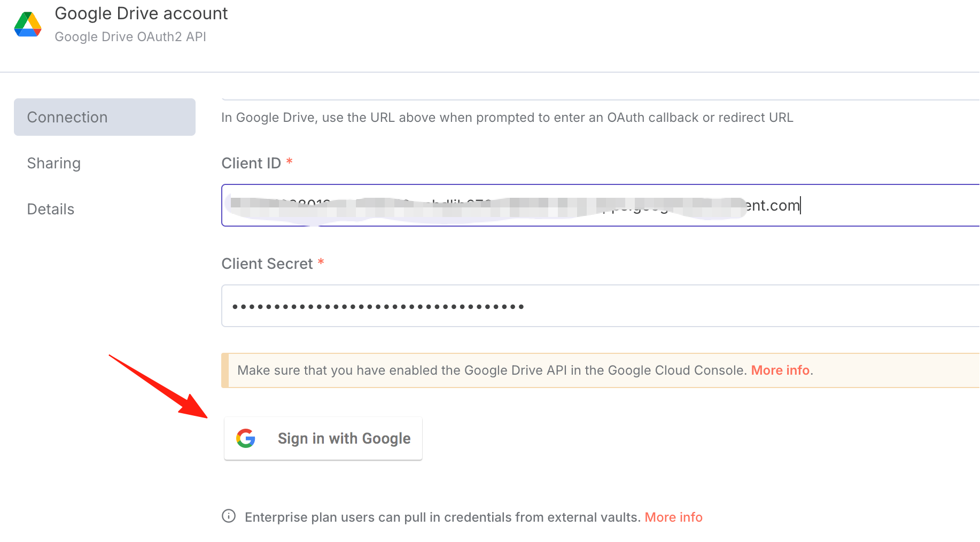Screen dimensions: 980x542
Task: Focus the Client Secret password field
Action: click(601, 306)
